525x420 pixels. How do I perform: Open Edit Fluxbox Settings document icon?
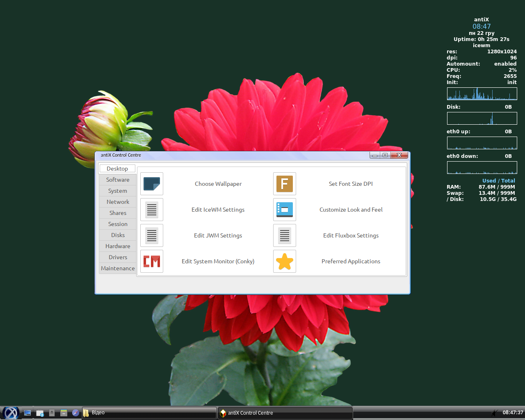coord(285,235)
